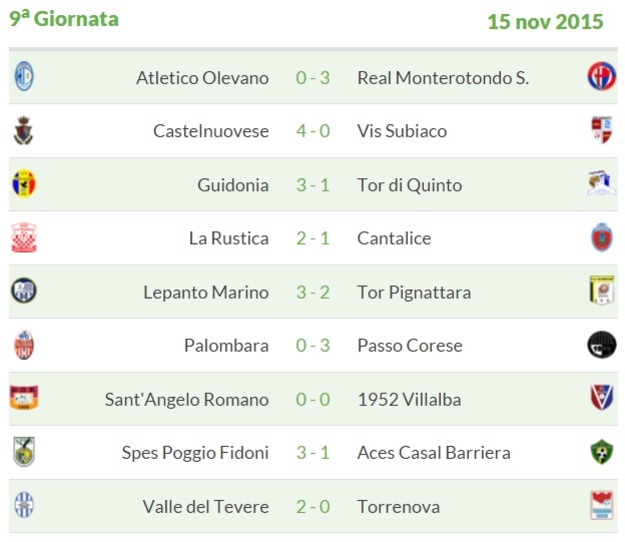The height and width of the screenshot is (542, 625).
Task: Open the Spes Poggio Fidoni crest
Action: pos(24,452)
